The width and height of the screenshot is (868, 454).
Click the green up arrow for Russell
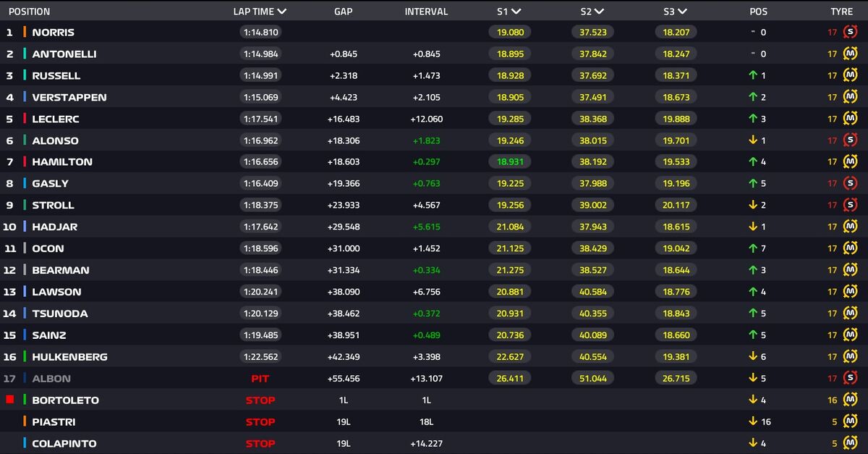point(753,75)
